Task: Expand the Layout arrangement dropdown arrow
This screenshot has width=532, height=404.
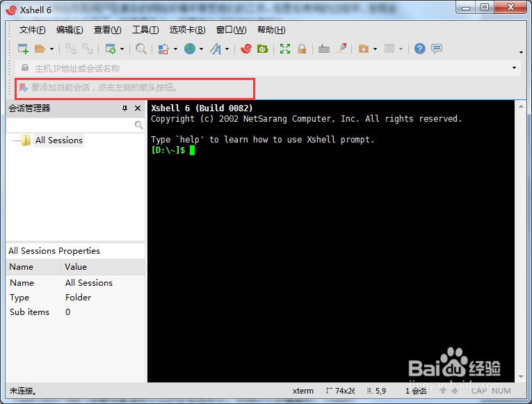Action: (401, 49)
